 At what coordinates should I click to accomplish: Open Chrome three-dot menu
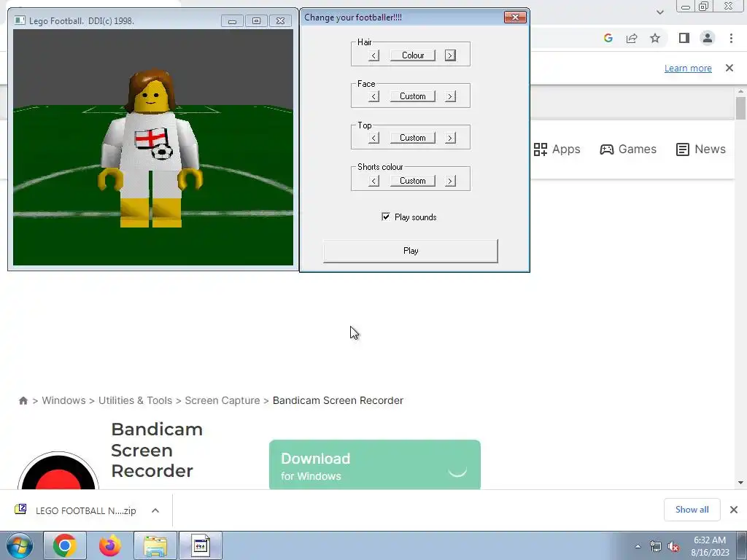pos(731,38)
